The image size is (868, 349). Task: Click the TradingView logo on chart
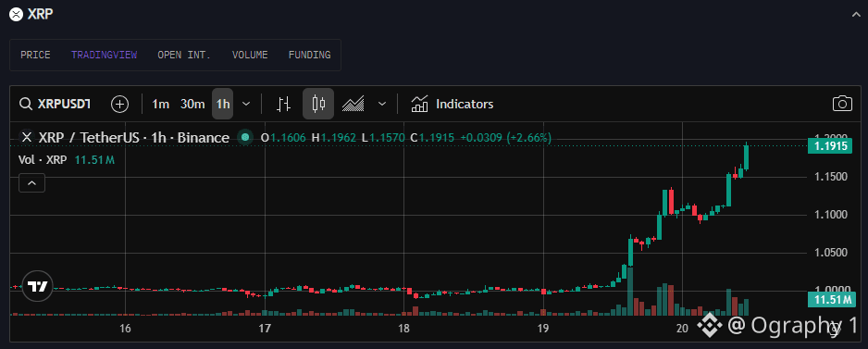click(38, 286)
